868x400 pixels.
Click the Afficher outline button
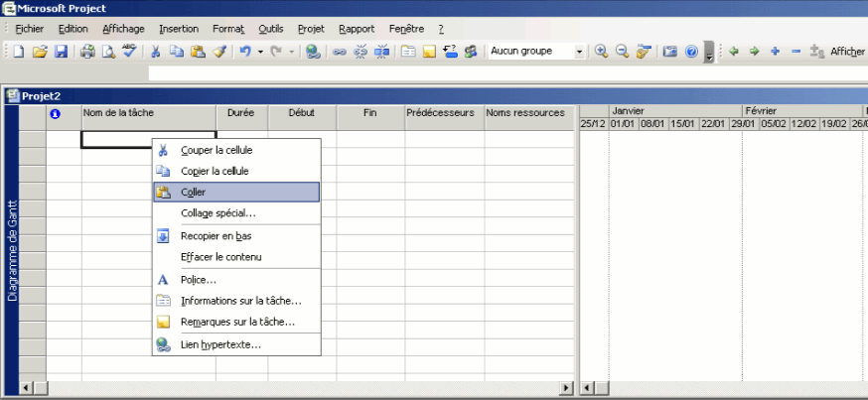click(847, 52)
